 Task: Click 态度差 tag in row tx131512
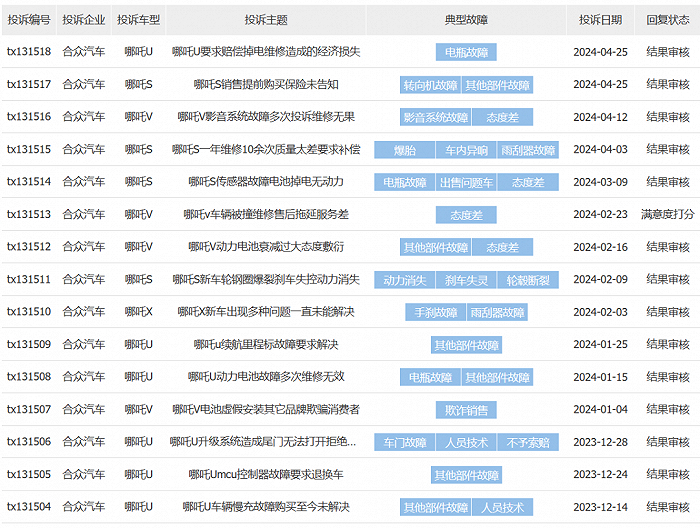[503, 247]
